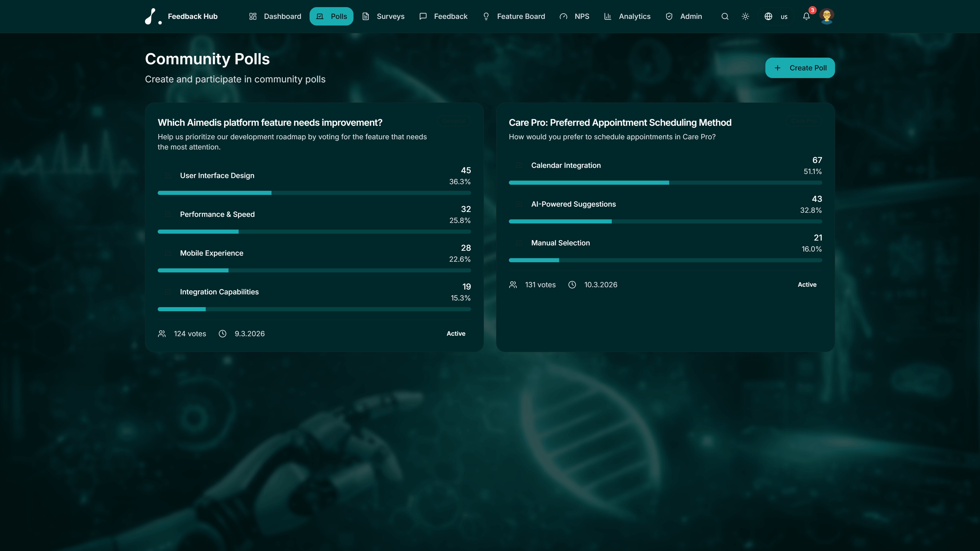This screenshot has width=980, height=551.
Task: Go to the Surveys page
Action: tap(383, 16)
